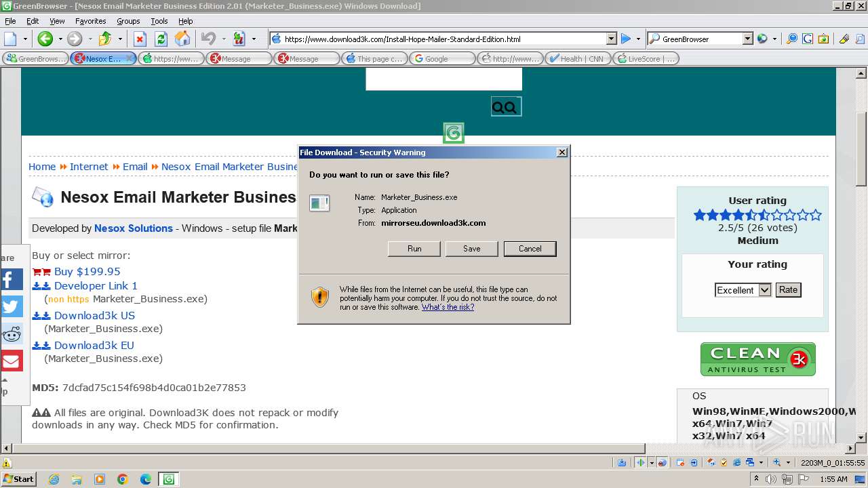Open the Go button dropdown arrow
The width and height of the screenshot is (868, 488).
[638, 39]
